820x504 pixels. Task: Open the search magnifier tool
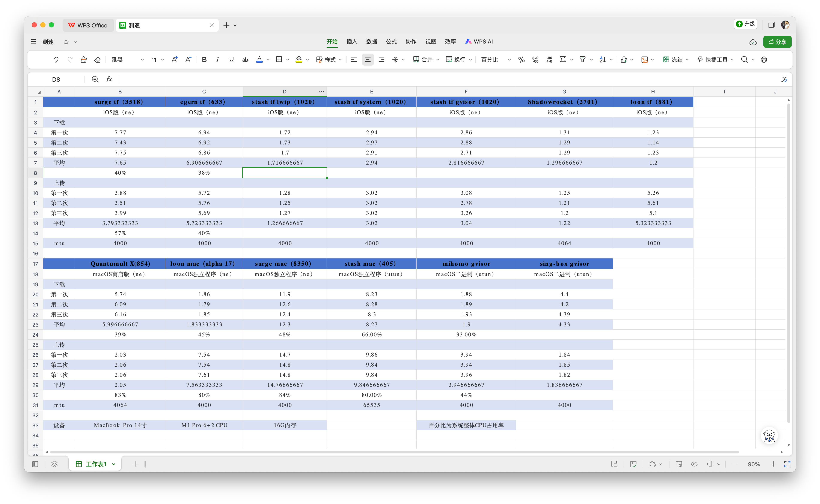point(744,59)
